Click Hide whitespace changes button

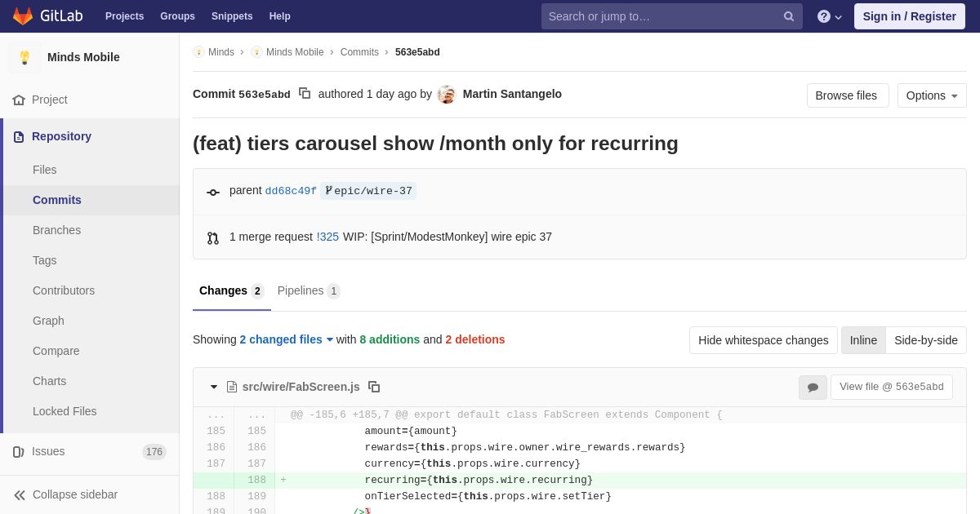(764, 340)
